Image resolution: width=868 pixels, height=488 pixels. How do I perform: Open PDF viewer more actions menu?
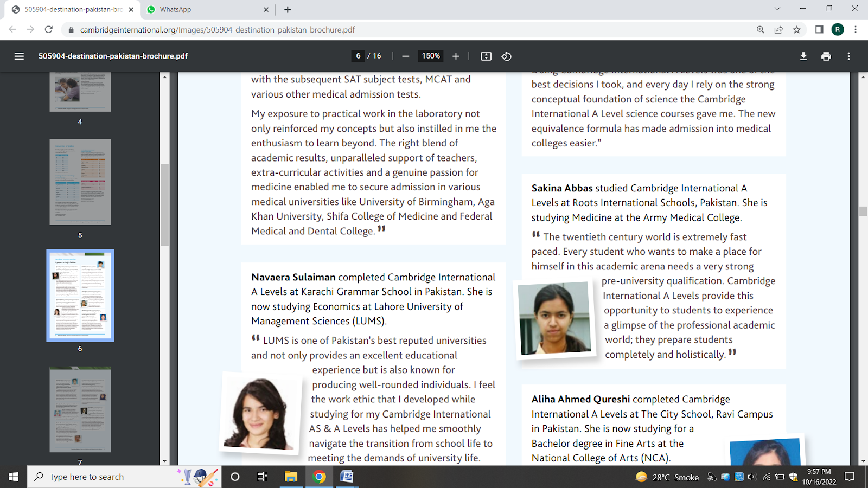[x=848, y=56]
